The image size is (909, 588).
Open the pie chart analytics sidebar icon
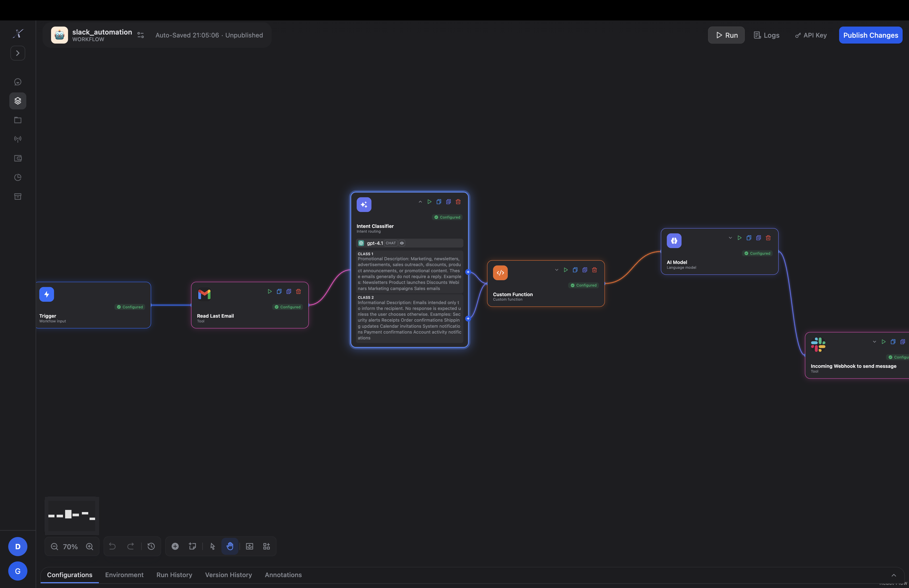[x=18, y=177]
